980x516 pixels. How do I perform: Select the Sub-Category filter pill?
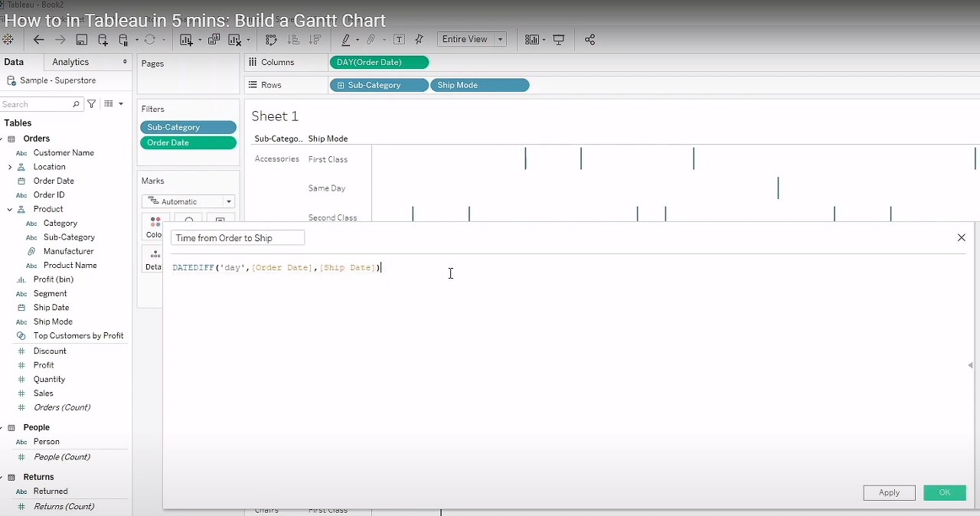pos(188,127)
